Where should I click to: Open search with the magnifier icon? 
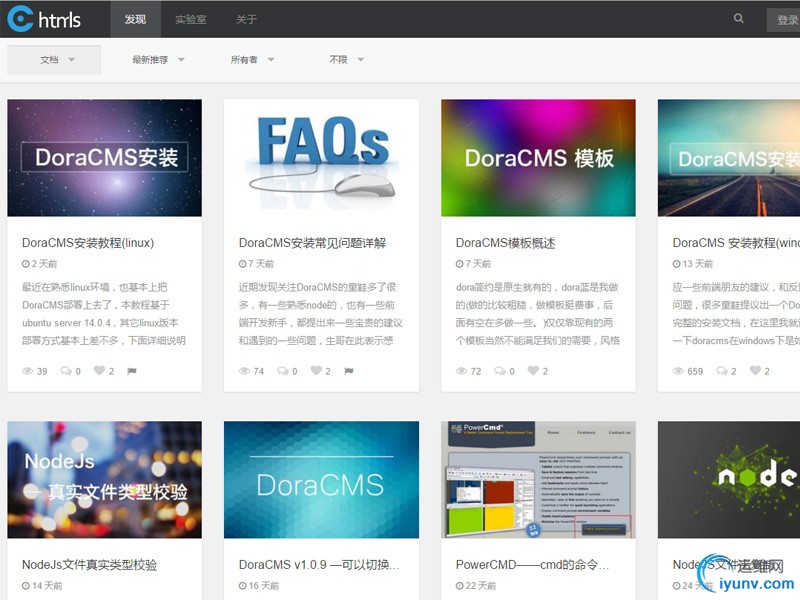[x=739, y=18]
